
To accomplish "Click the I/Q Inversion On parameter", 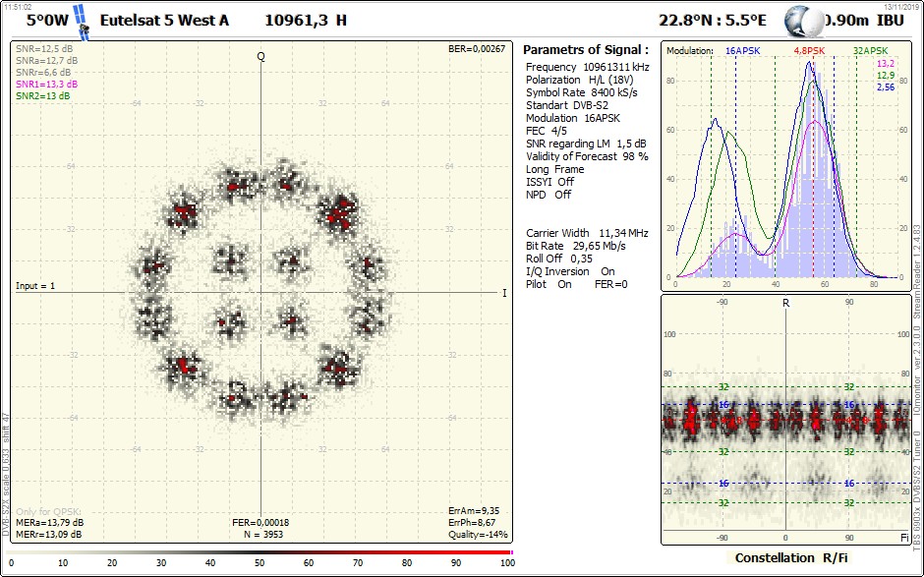I will point(570,271).
